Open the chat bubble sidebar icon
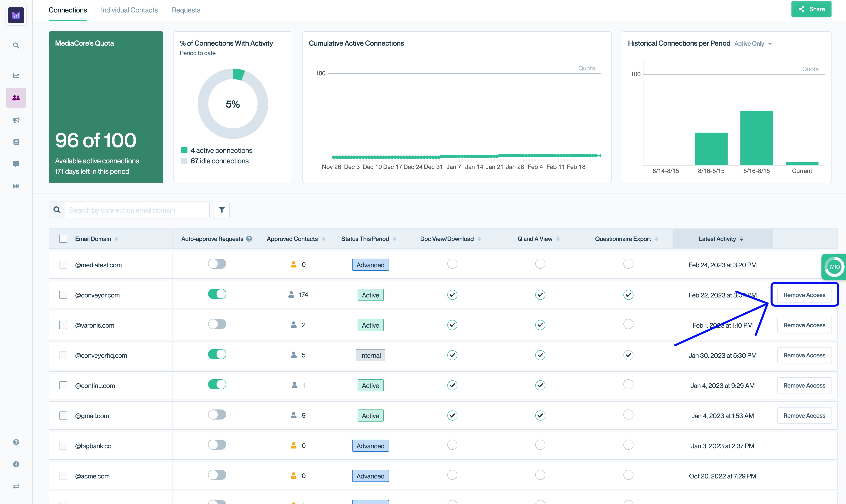846x504 pixels. point(16,164)
